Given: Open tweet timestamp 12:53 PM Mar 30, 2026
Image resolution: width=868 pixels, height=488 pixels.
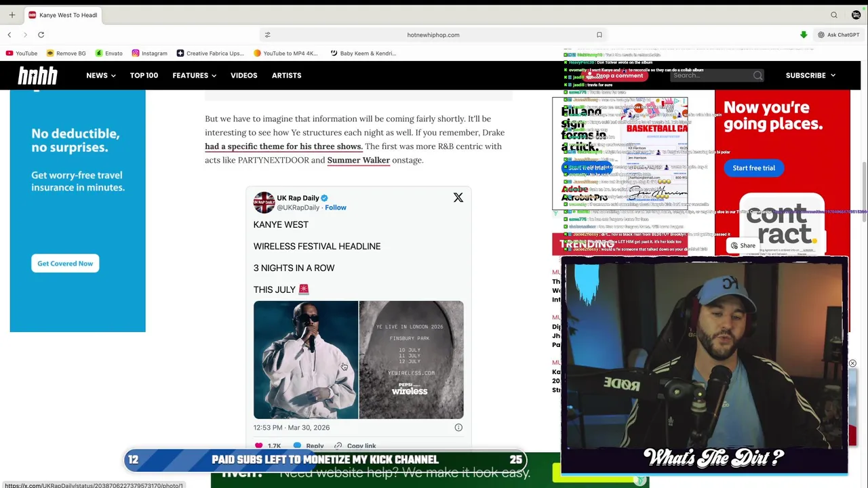Looking at the screenshot, I should (292, 428).
